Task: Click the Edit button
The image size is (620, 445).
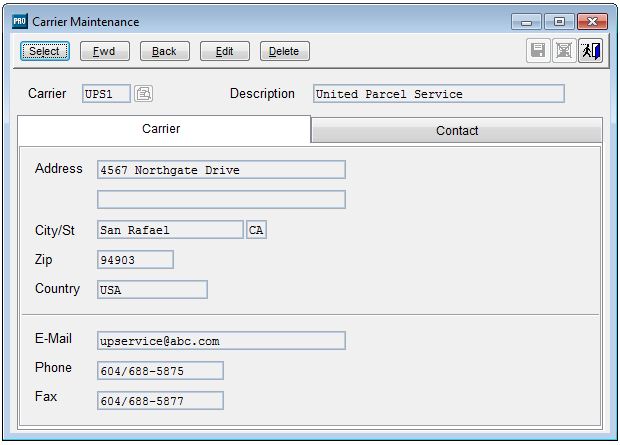Action: coord(225,51)
